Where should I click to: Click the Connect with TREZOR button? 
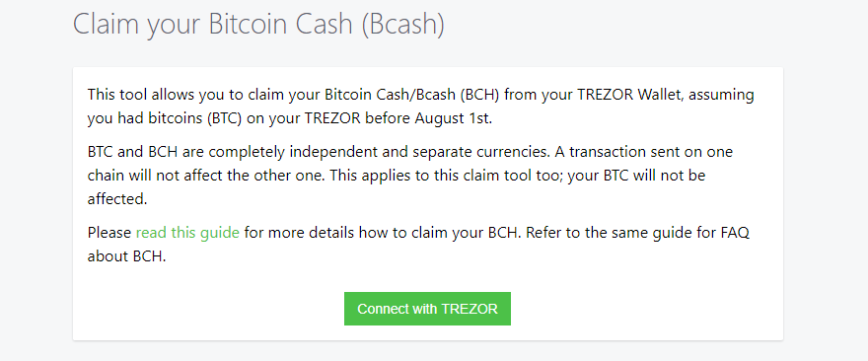[427, 309]
